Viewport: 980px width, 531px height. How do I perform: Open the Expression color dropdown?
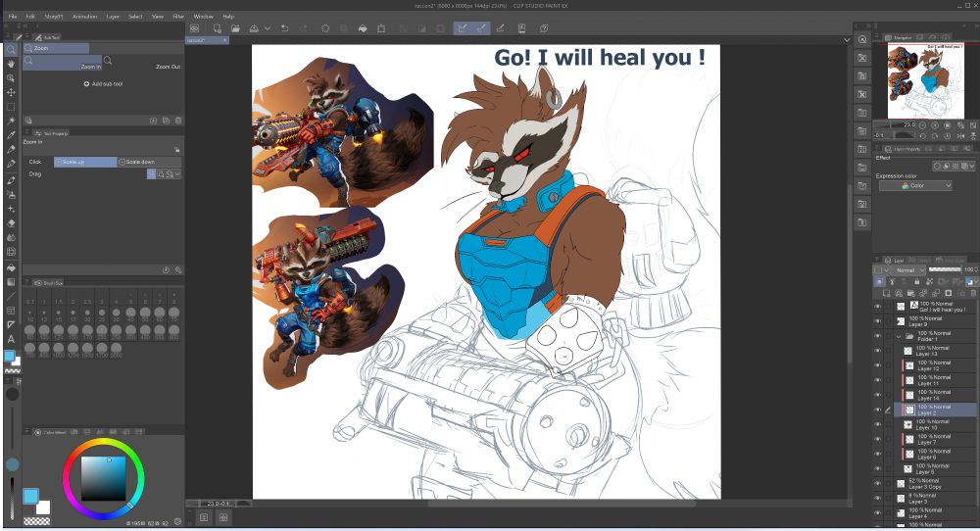pyautogui.click(x=915, y=185)
